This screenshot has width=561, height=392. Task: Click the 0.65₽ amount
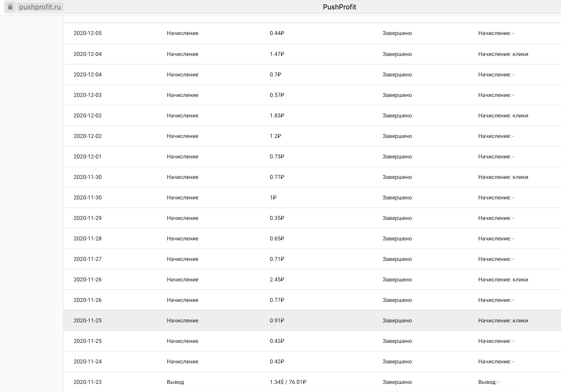(277, 239)
